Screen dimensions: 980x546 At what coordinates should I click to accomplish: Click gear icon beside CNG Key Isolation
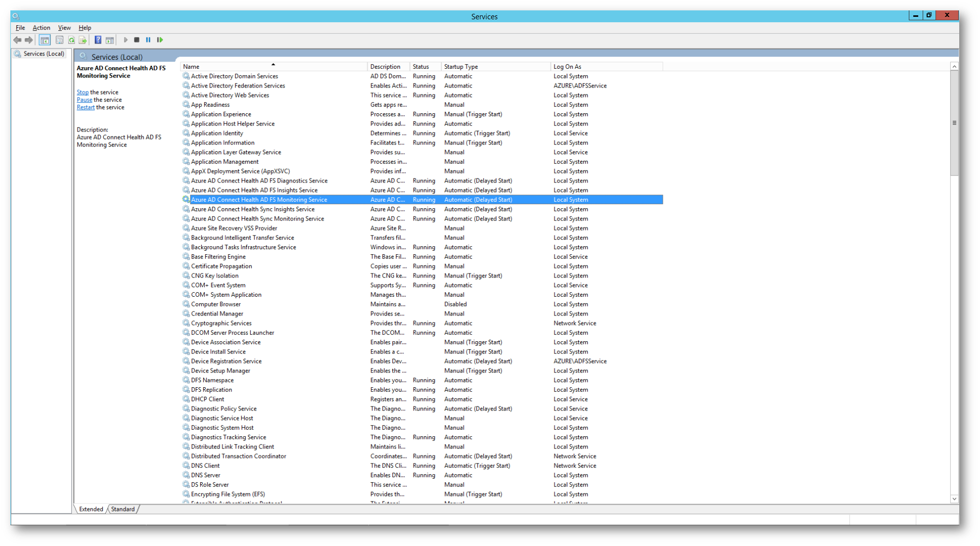click(186, 275)
